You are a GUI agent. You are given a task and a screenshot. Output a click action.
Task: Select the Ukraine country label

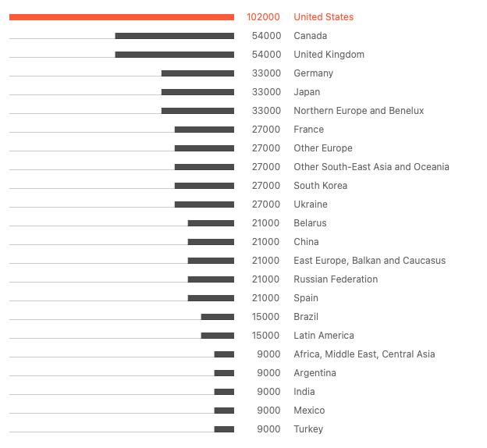(310, 204)
